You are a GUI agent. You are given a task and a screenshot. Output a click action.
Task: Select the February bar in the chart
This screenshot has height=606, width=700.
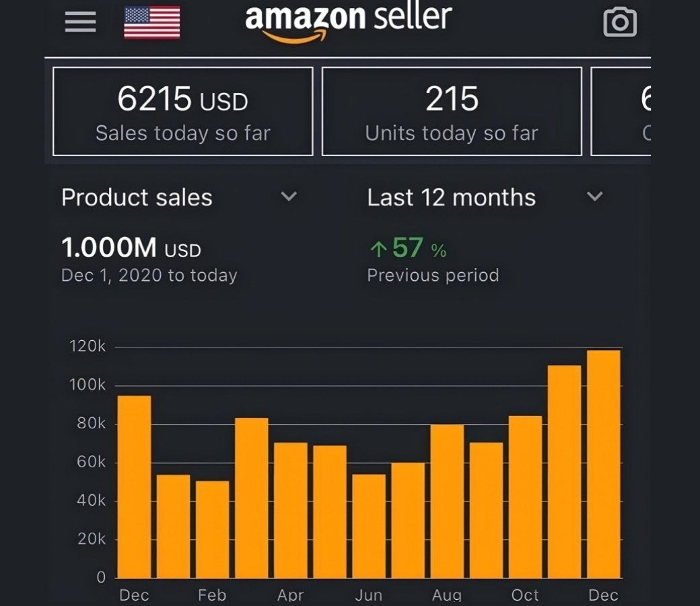click(212, 529)
